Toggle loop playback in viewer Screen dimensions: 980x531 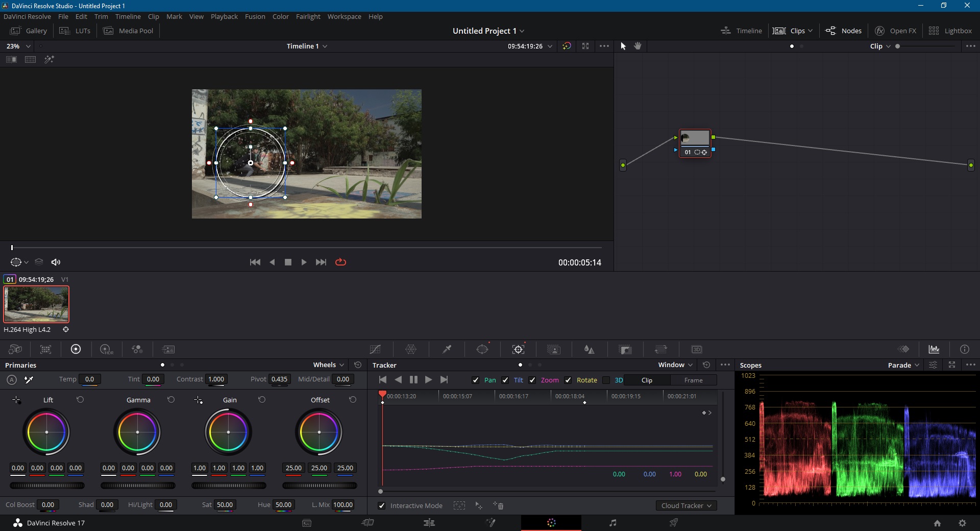[340, 262]
